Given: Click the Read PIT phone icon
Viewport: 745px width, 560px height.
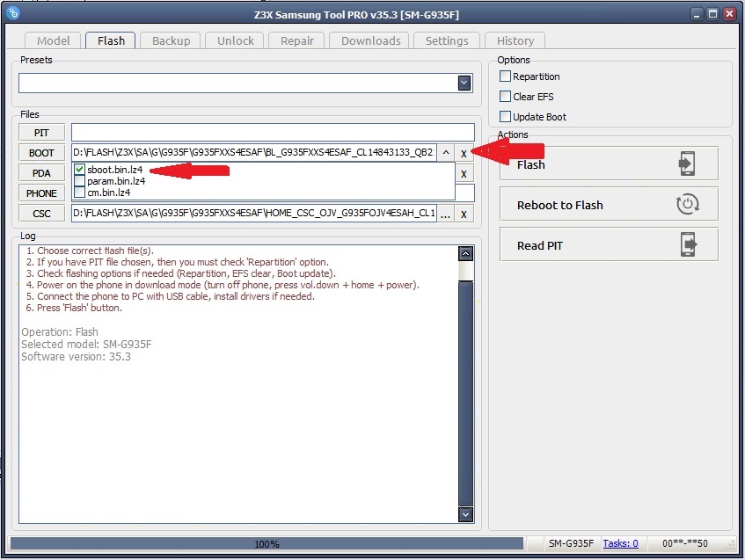Looking at the screenshot, I should point(688,244).
